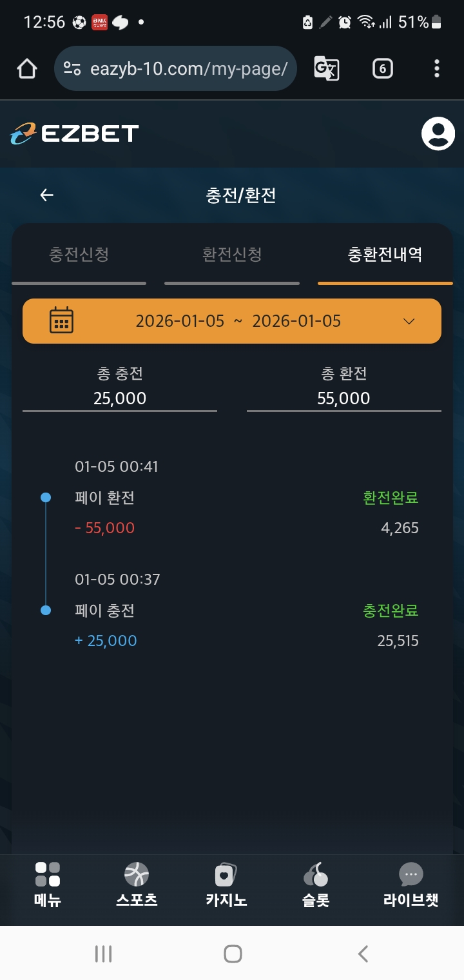The image size is (464, 980).
Task: Select the 충환전내역 tab
Action: point(385,254)
